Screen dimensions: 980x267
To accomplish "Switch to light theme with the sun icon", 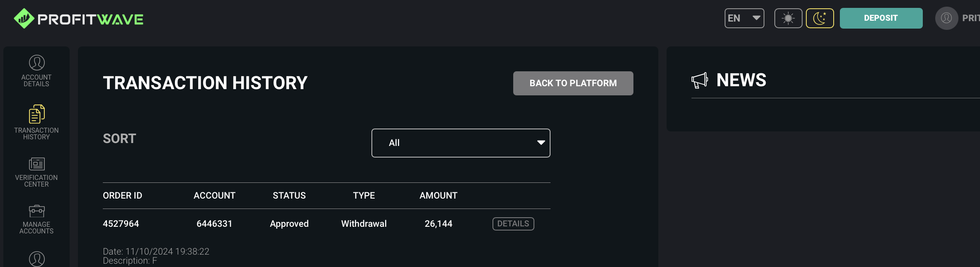I will coord(788,18).
